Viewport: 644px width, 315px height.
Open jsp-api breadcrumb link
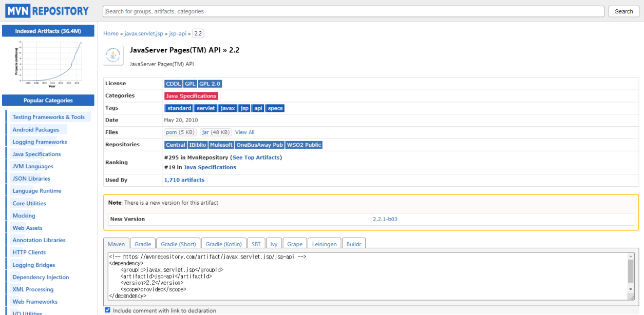click(178, 33)
